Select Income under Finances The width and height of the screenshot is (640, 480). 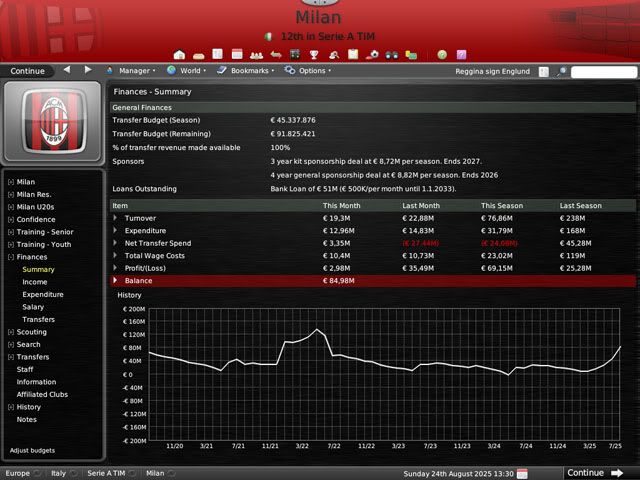(35, 282)
